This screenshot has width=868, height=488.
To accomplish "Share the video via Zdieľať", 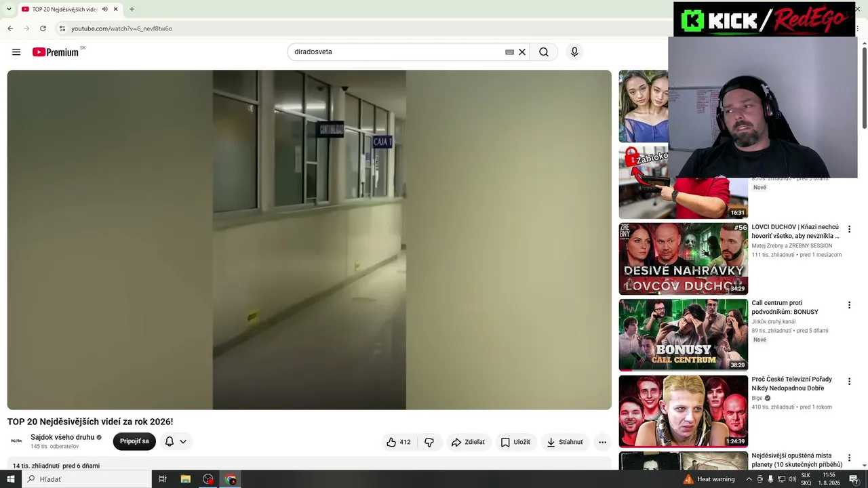I will (x=469, y=442).
